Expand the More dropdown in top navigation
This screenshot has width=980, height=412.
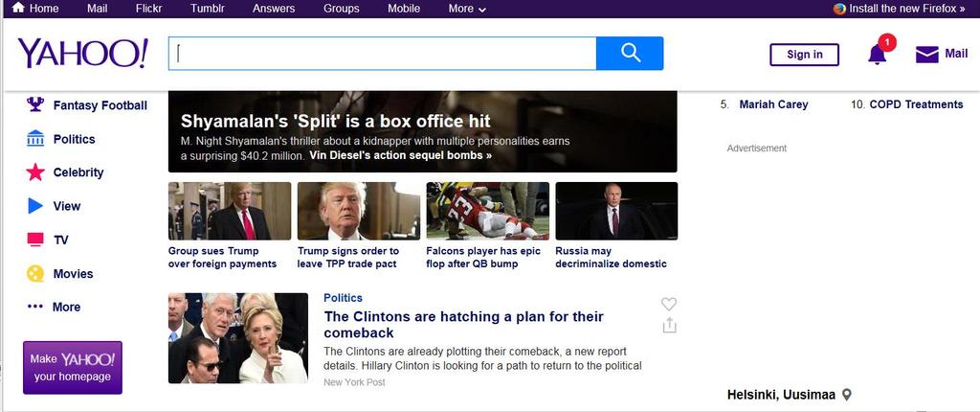click(467, 9)
